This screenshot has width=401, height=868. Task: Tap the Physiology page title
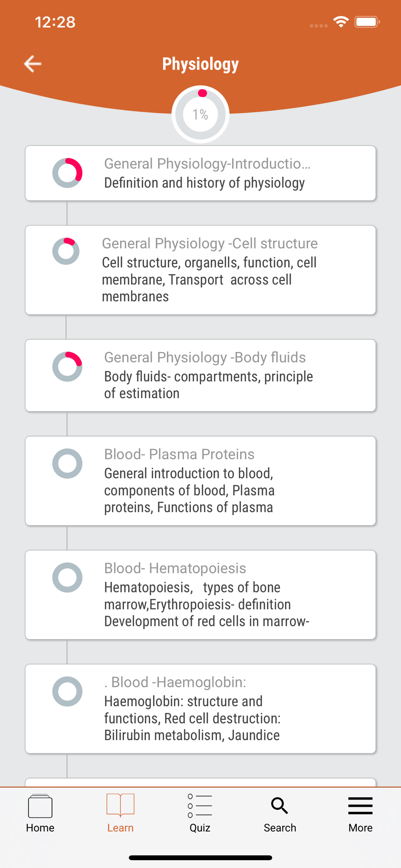coord(200,64)
